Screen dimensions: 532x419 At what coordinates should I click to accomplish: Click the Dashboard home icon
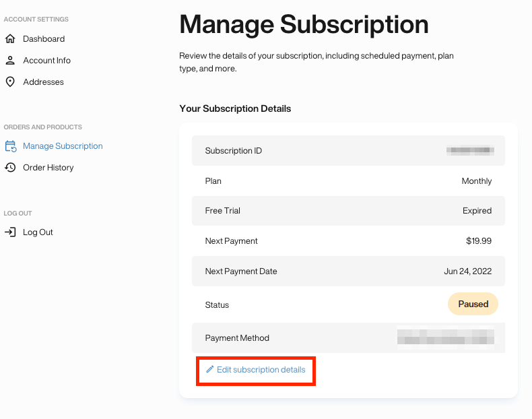(x=10, y=38)
